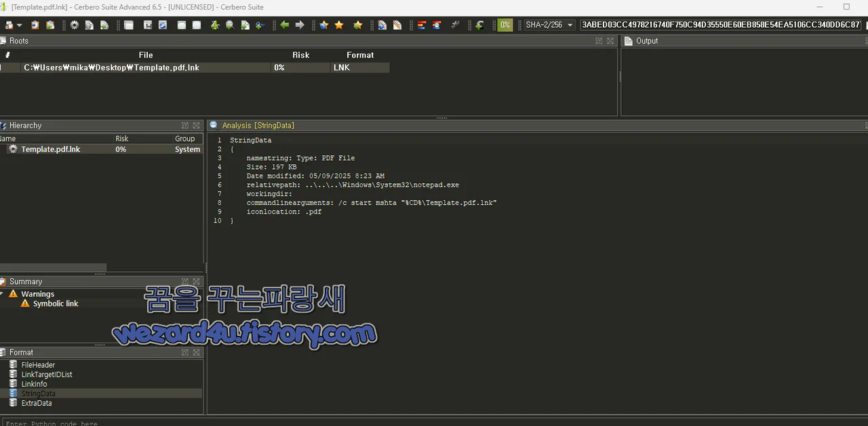Screen dimensions: 868x426
Task: Click the Group column header in Hierarchy
Action: pos(184,138)
